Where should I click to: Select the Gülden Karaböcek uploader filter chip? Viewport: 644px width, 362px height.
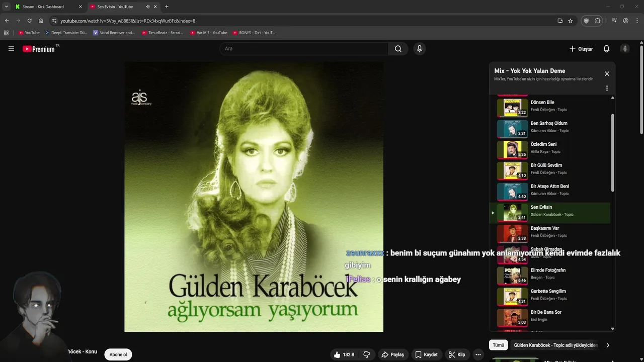tap(555, 345)
